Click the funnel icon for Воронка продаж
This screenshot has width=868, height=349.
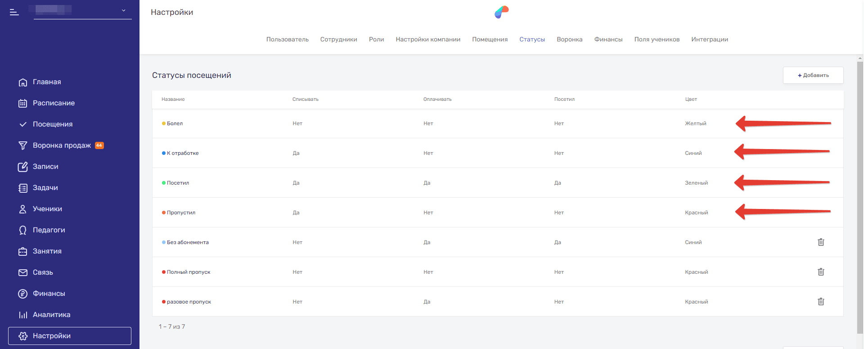pyautogui.click(x=23, y=145)
